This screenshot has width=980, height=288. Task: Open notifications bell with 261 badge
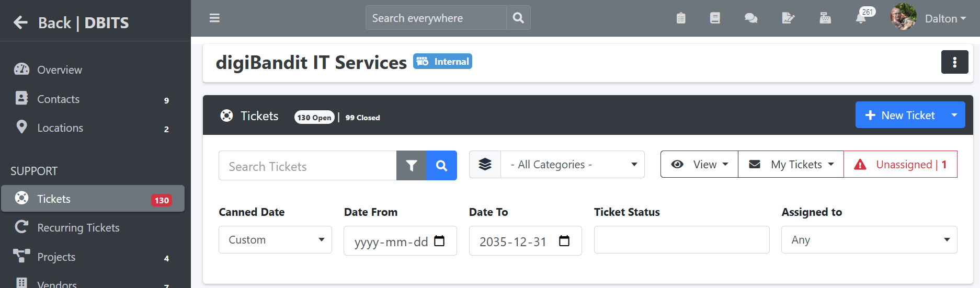tap(861, 18)
